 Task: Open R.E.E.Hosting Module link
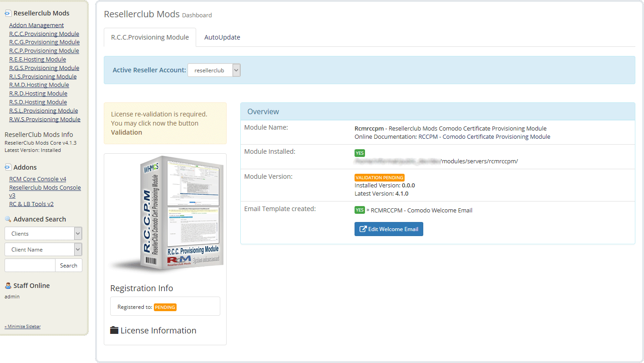(x=37, y=59)
